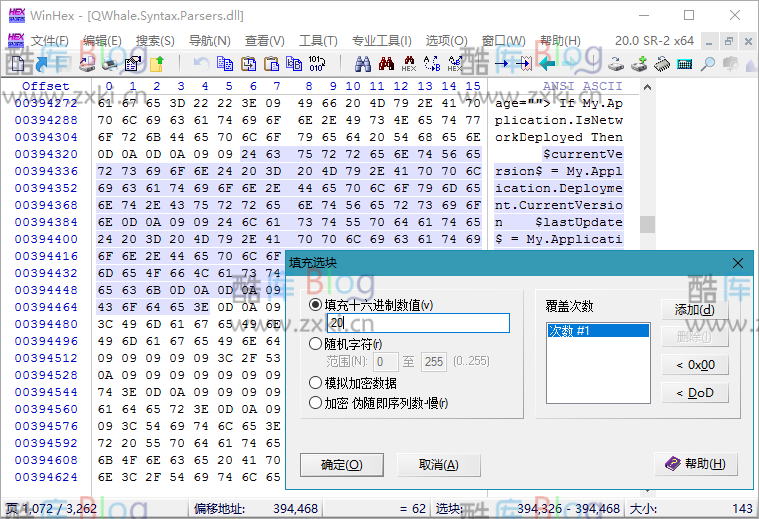Click the Save sectors disk icon
The height and width of the screenshot is (519, 759).
pyautogui.click(x=87, y=63)
